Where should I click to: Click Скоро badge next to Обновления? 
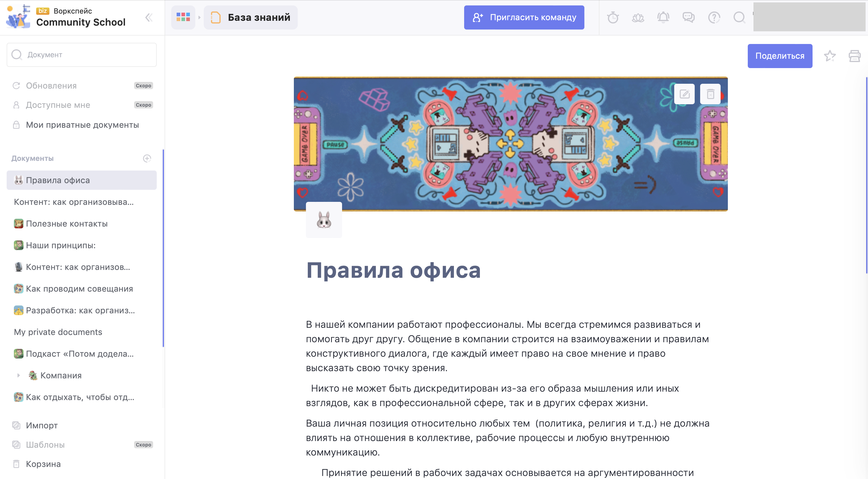click(x=143, y=86)
